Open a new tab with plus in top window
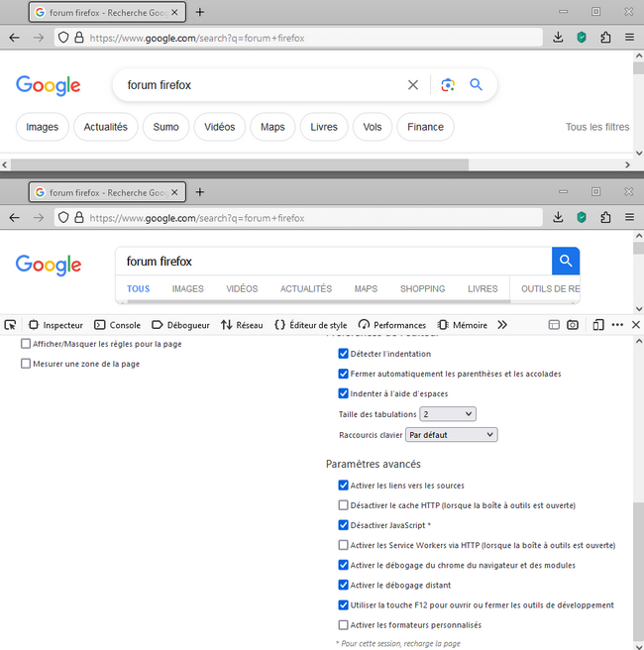The height and width of the screenshot is (650, 644). click(200, 12)
